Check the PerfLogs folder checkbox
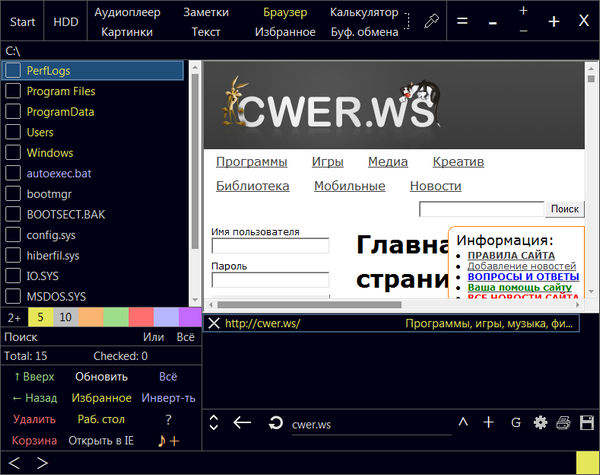The width and height of the screenshot is (600, 475). 13,71
